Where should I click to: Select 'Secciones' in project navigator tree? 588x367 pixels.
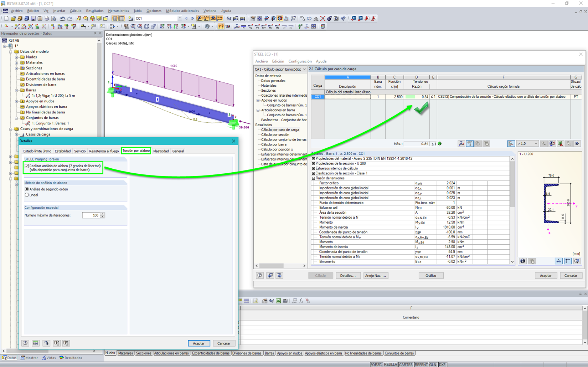coord(34,68)
